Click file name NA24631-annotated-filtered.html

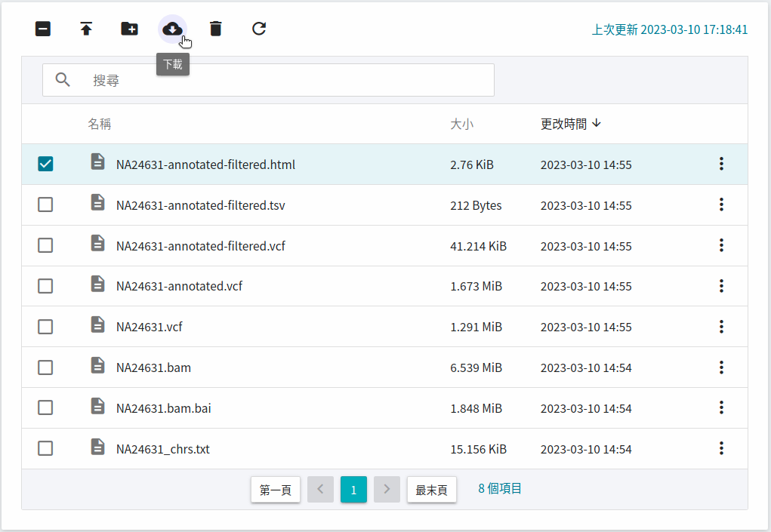205,165
